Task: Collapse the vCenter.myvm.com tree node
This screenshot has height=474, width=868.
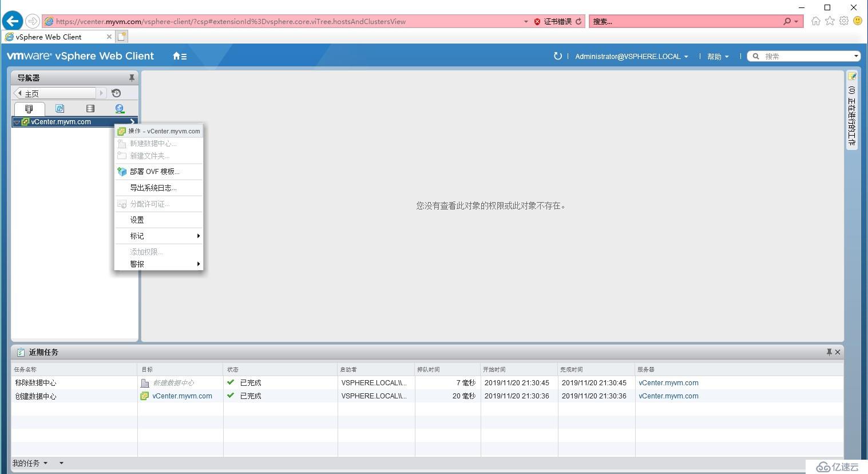Action: [17, 122]
